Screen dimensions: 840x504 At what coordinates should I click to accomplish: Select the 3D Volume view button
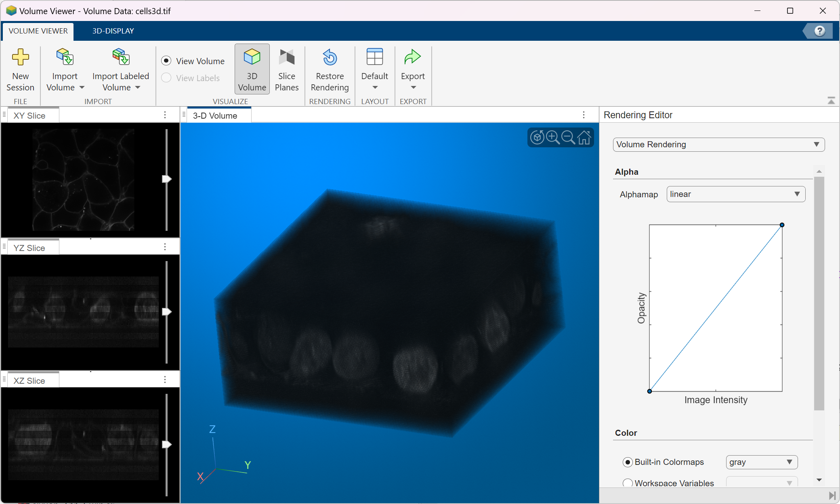coord(252,69)
